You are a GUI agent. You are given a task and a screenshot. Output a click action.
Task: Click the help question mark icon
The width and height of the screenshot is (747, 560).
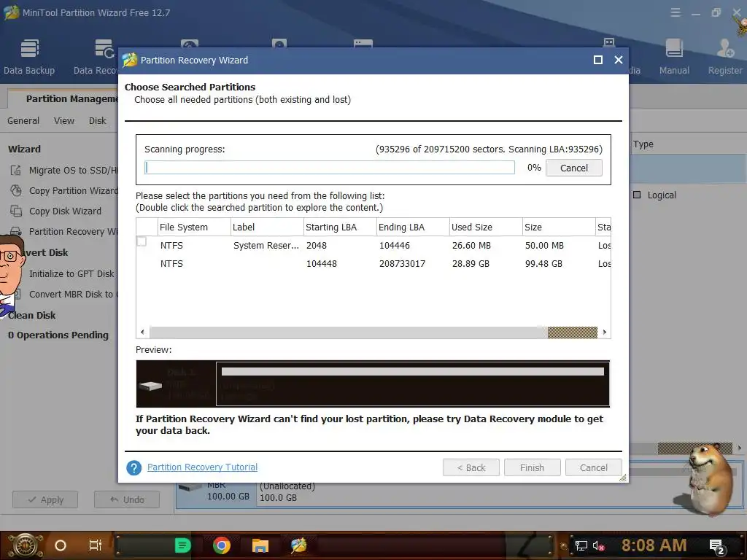(134, 467)
